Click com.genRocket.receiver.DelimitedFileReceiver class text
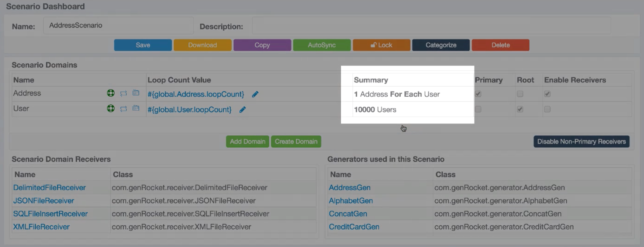Screen dimensions: 644x247 pyautogui.click(x=189, y=188)
